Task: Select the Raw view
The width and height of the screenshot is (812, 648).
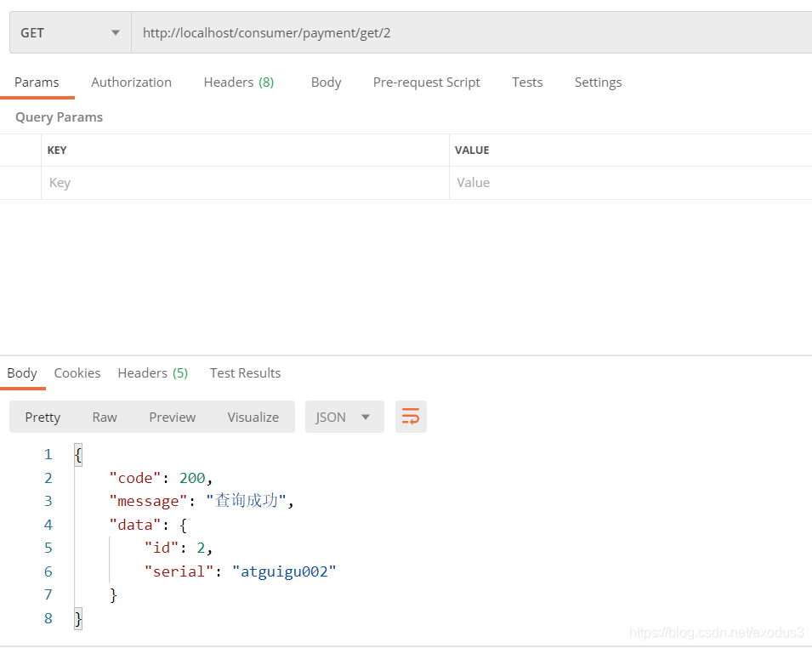Action: [x=105, y=417]
